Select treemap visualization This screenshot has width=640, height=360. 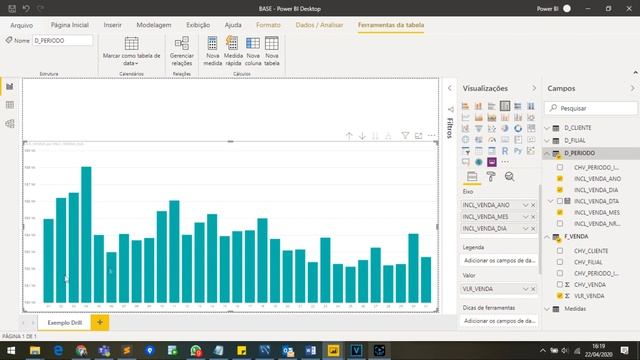(531, 129)
